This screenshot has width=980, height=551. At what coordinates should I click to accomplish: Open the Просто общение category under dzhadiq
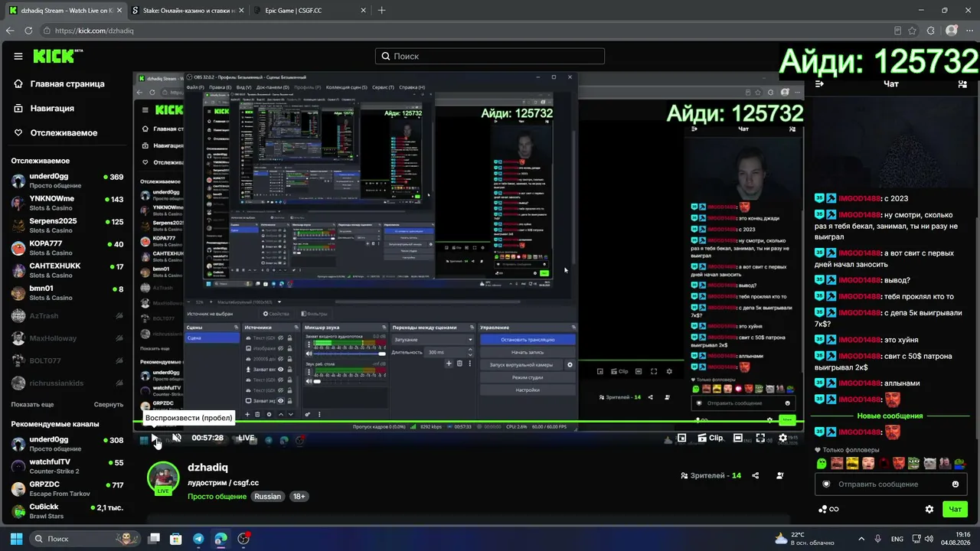pos(217,497)
